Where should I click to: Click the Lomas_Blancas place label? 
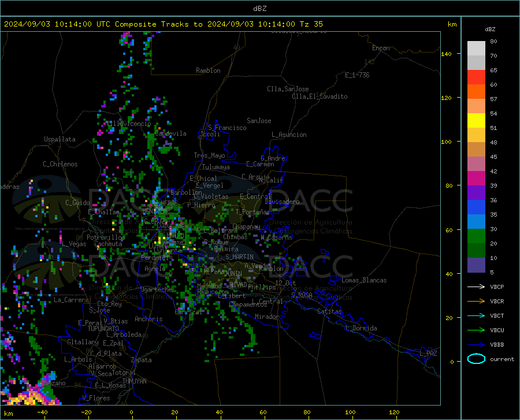click(x=364, y=280)
